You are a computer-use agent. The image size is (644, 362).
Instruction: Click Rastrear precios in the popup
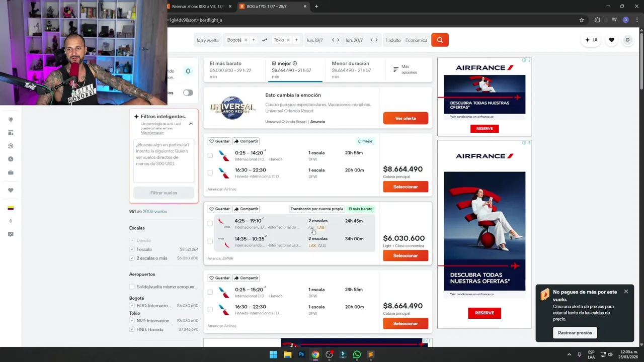[x=575, y=333]
